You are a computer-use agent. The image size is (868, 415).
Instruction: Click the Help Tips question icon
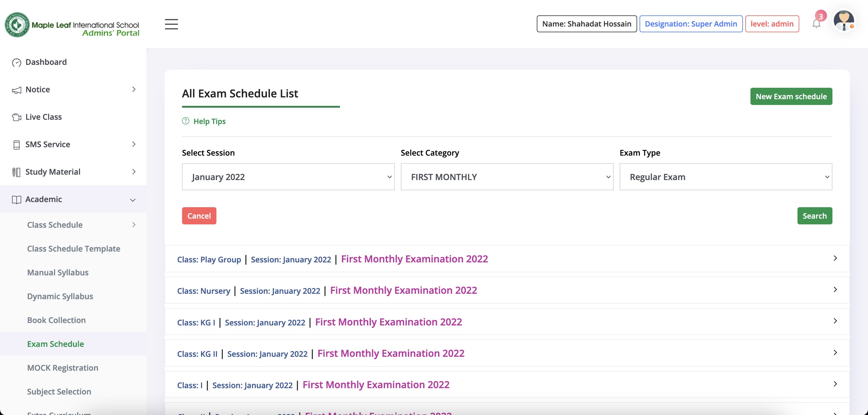pos(185,121)
